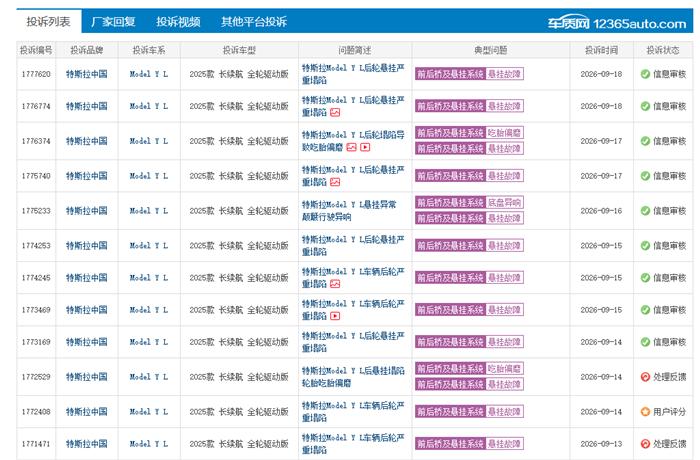Screen dimensions: 700x460
Task: Open complaint title in 1772529 row
Action: [353, 377]
